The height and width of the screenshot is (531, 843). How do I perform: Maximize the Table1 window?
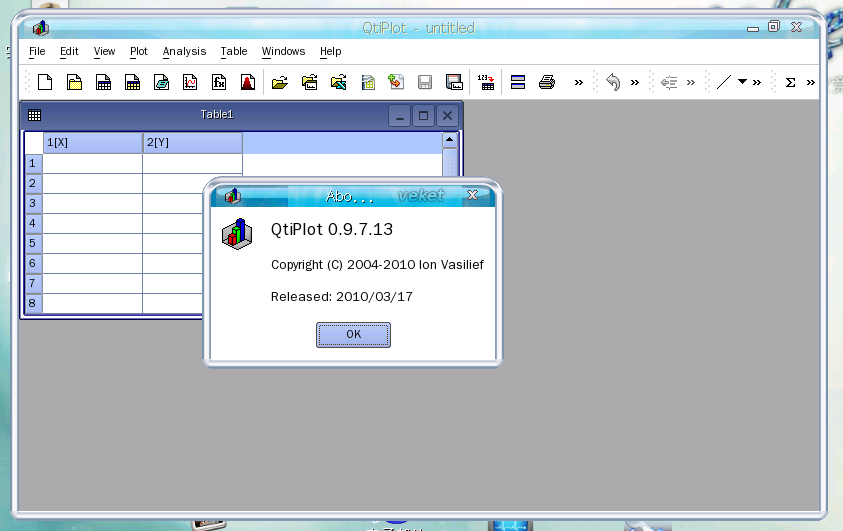click(423, 116)
